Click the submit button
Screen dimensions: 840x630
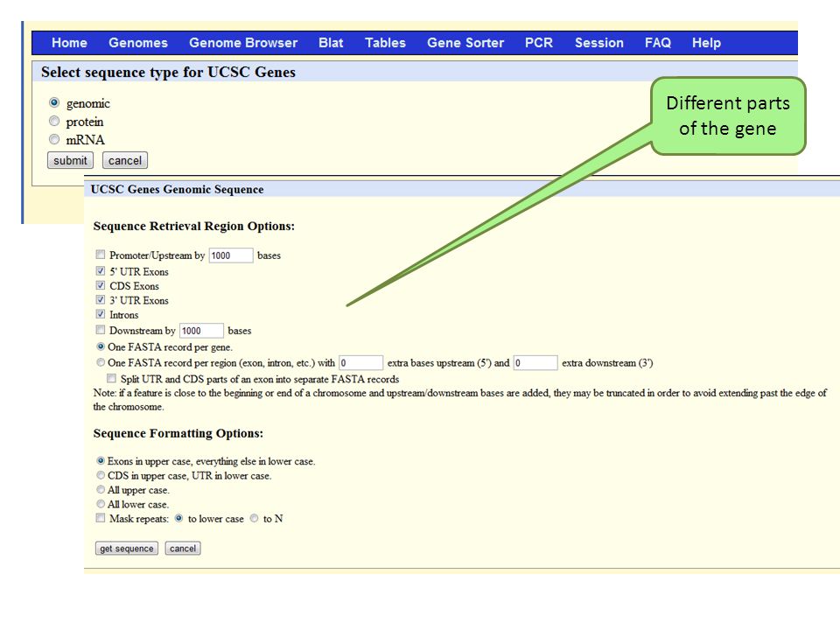[70, 160]
